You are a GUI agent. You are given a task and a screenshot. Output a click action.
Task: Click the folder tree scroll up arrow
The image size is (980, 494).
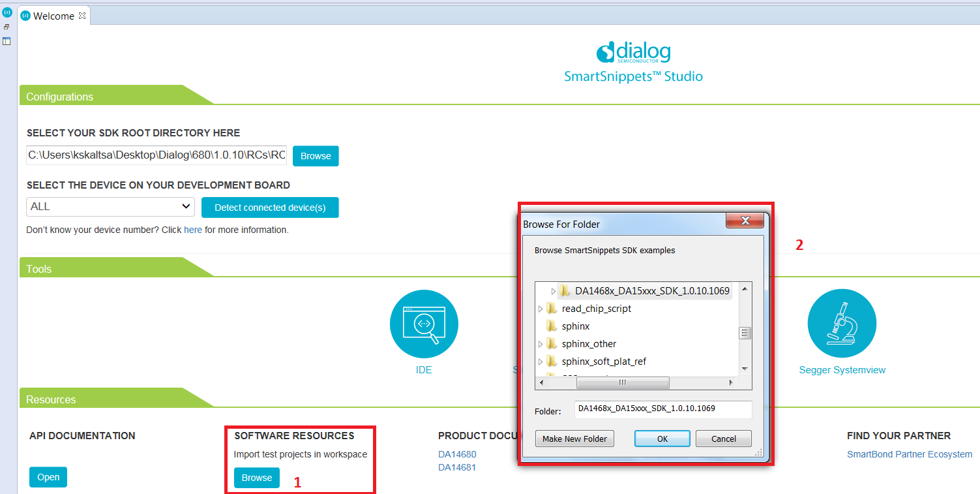pyautogui.click(x=745, y=288)
